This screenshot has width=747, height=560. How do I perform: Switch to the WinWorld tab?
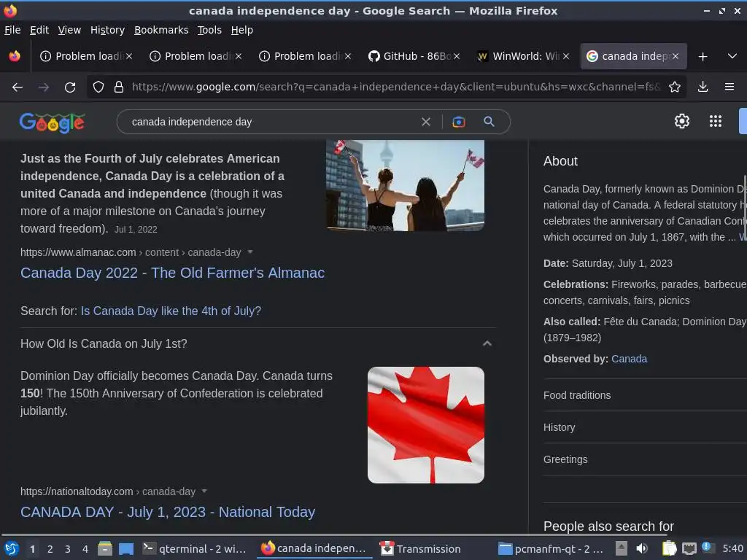524,56
